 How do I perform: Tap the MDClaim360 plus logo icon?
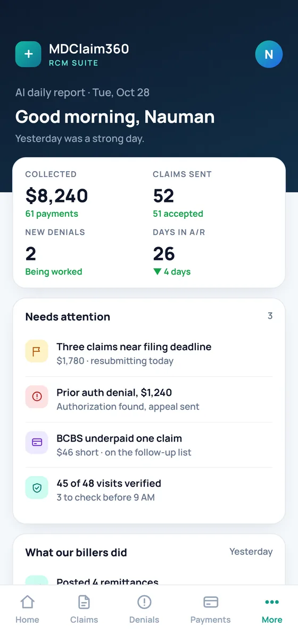(28, 54)
